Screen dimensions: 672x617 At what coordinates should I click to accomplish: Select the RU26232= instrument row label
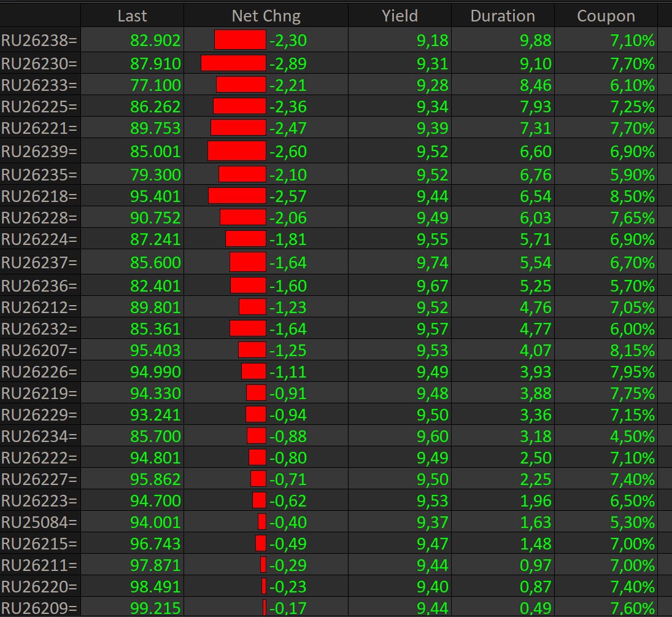pyautogui.click(x=39, y=328)
